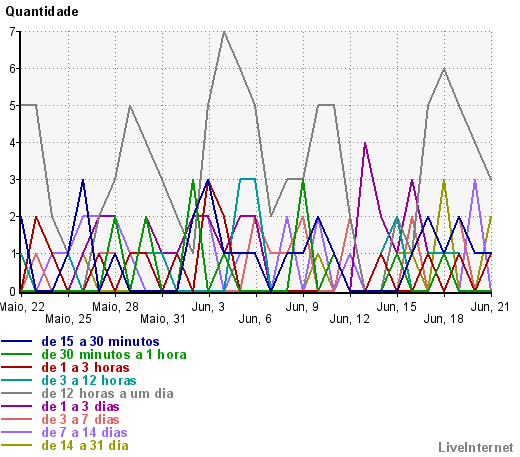
Task: Click the 'Jun, 12' date label
Action: pos(350,319)
